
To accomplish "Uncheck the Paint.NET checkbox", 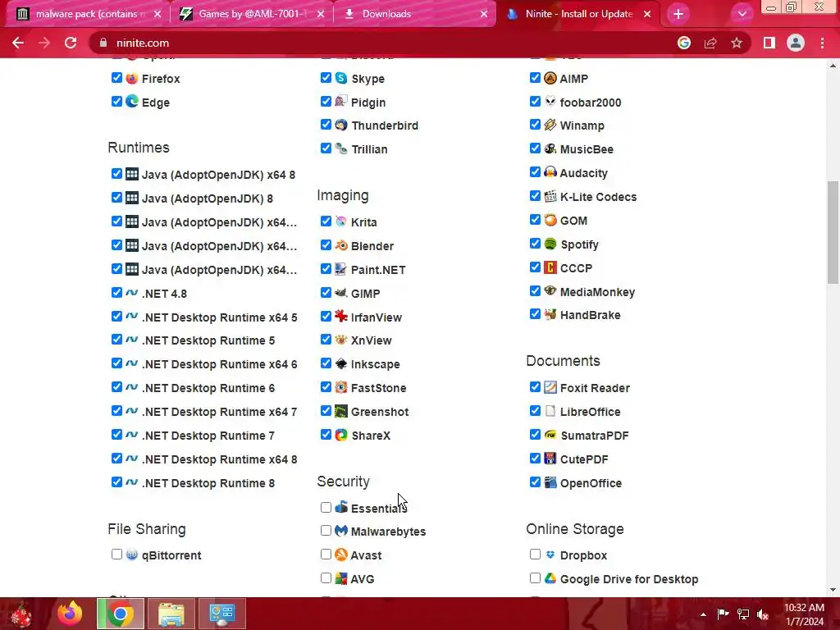I will coord(326,269).
